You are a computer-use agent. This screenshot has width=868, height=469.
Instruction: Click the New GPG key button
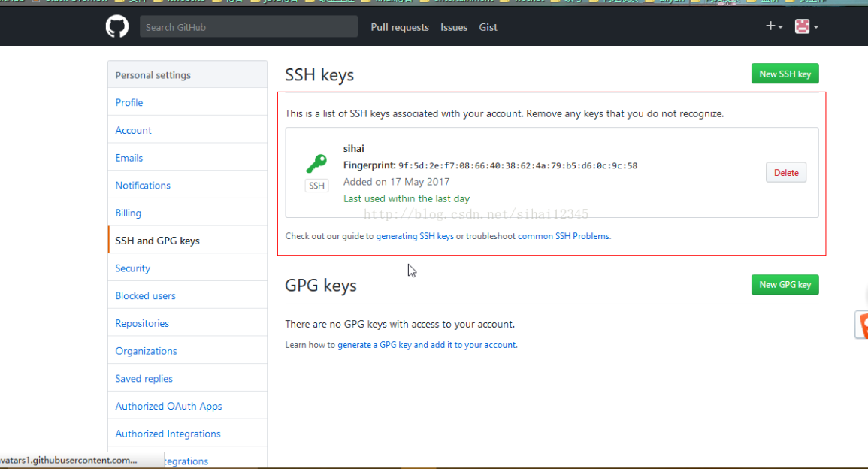[785, 285]
